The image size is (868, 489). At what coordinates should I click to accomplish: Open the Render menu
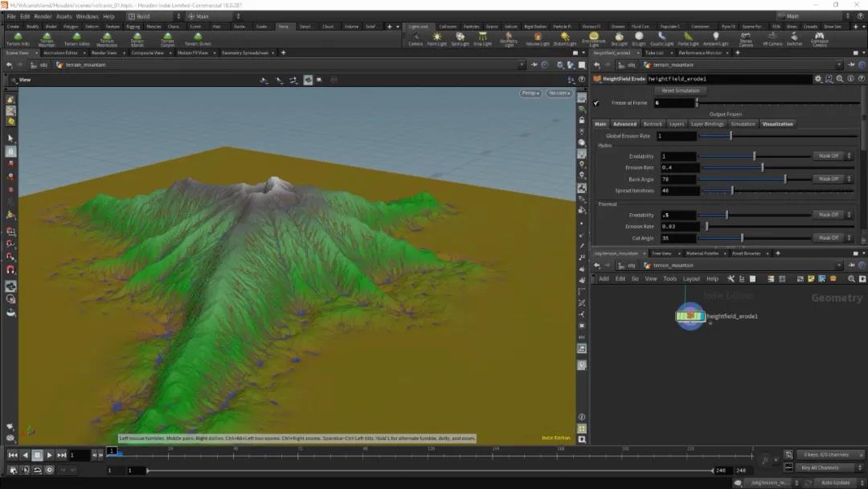click(43, 16)
